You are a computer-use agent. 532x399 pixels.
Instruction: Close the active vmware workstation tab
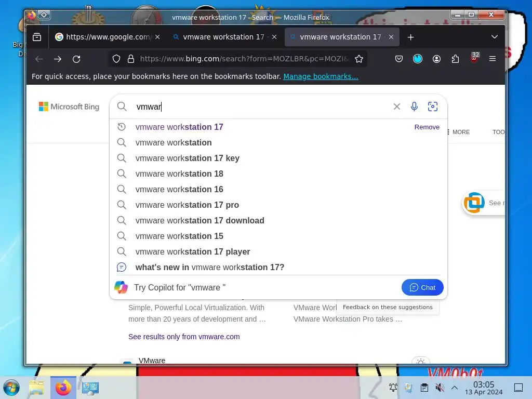coord(391,37)
